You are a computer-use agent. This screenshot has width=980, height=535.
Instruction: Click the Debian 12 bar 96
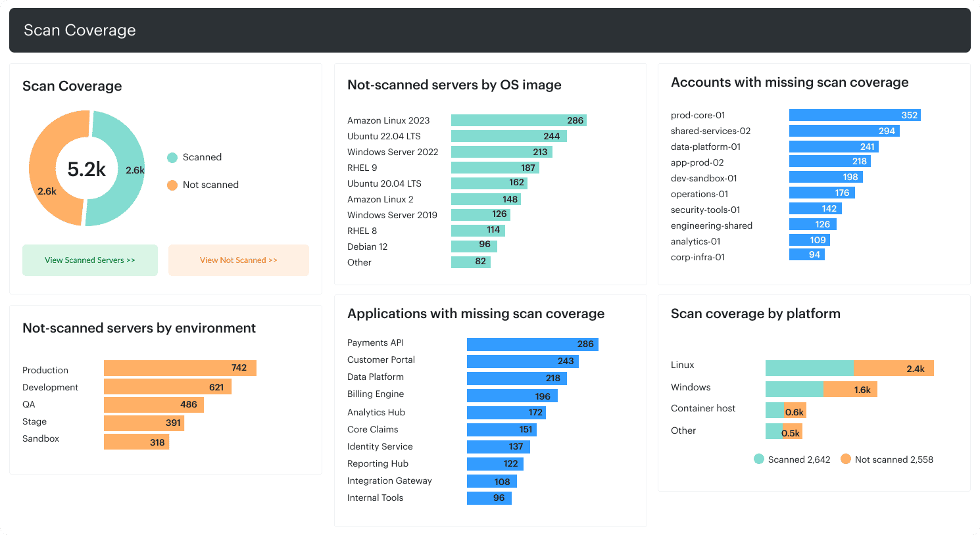point(474,246)
